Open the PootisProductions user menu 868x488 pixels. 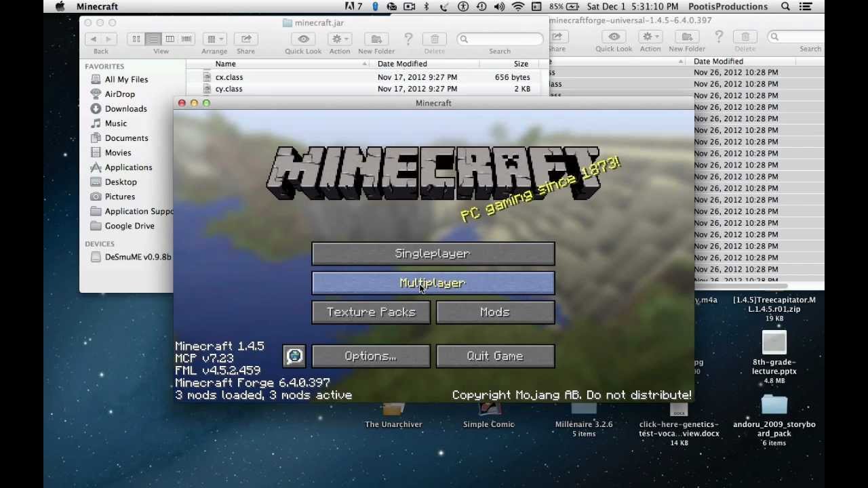click(x=728, y=7)
